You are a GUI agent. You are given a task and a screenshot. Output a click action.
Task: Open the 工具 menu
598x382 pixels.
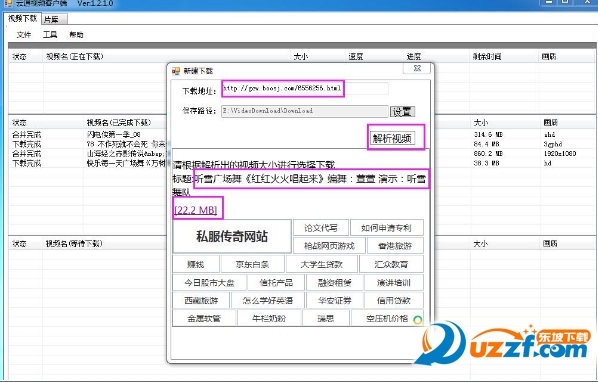click(x=50, y=35)
